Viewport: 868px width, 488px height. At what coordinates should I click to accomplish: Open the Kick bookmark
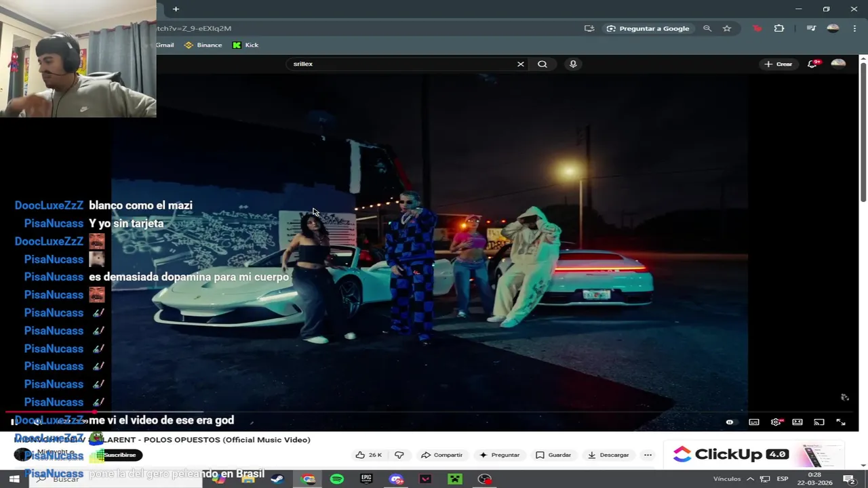click(x=245, y=45)
